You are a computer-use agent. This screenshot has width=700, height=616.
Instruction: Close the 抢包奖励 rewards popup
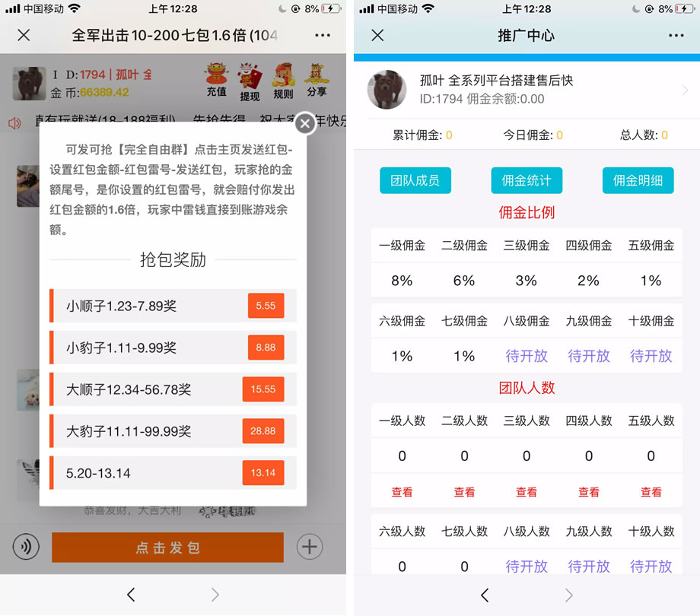304,124
